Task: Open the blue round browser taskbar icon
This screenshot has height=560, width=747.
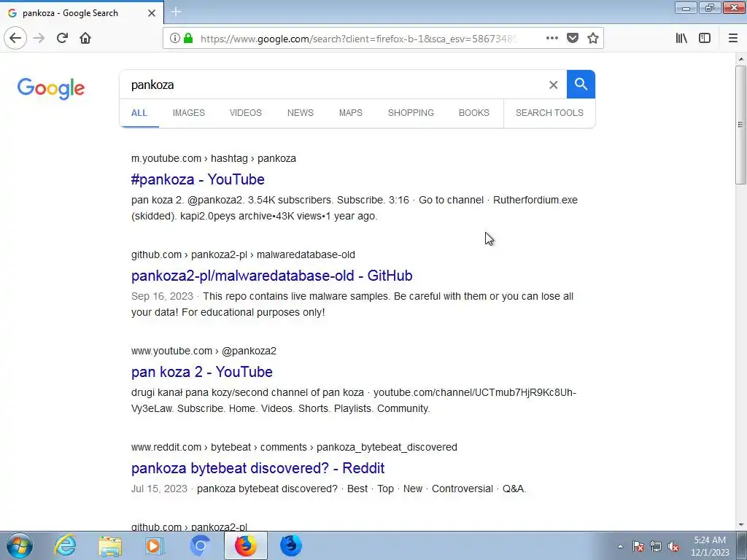Action: click(200, 545)
